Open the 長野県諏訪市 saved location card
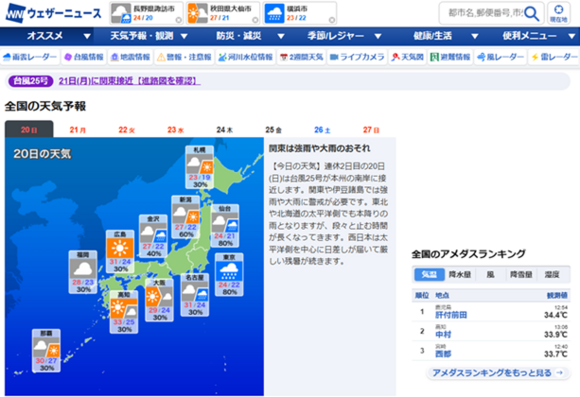The image size is (580, 397). 146,13
